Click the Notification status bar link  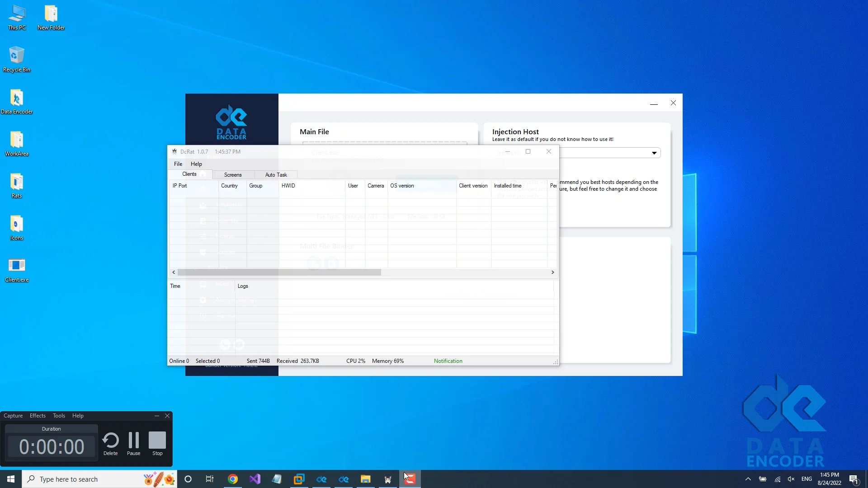448,361
